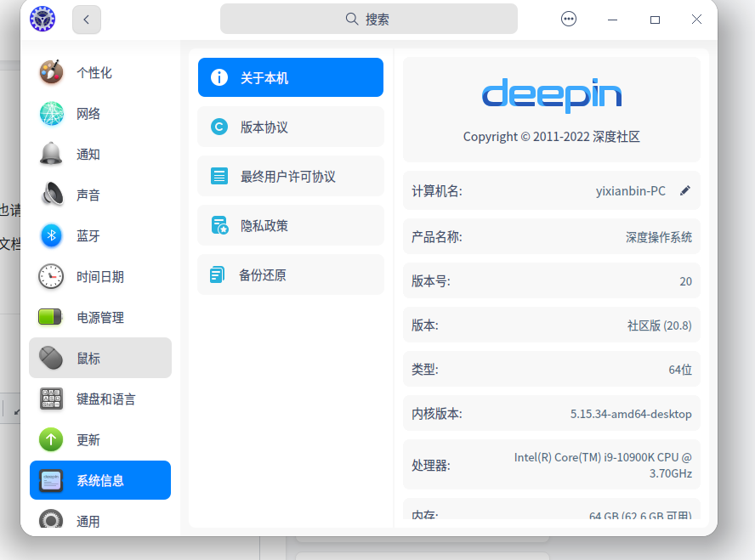The height and width of the screenshot is (560, 755).
Task: Select 最终用户许可协议 tab
Action: click(x=291, y=176)
